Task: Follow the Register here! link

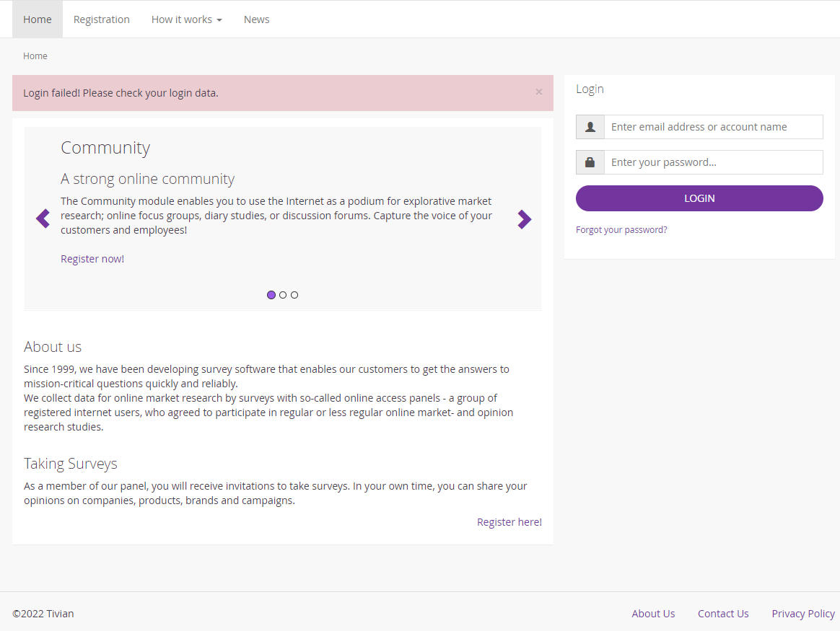Action: [x=509, y=522]
